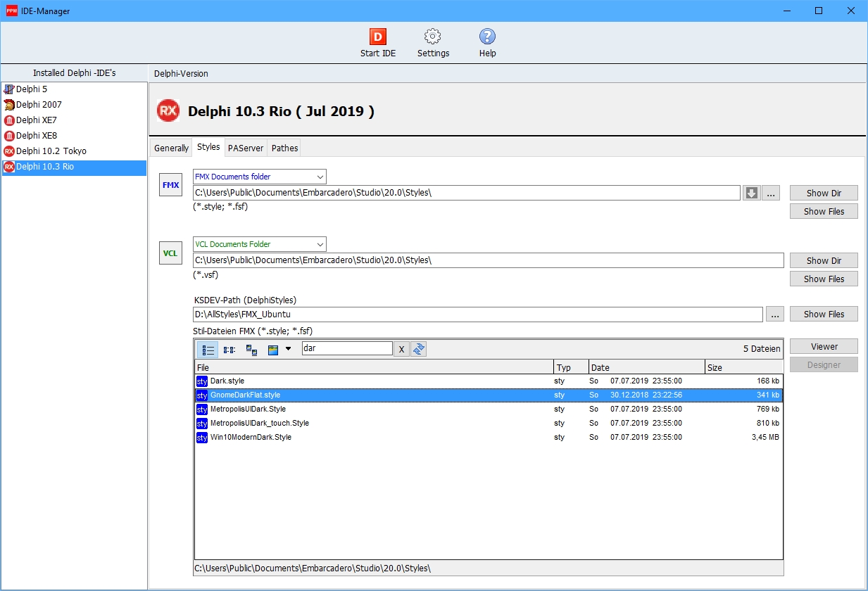Open Settings via the gear icon

[x=433, y=37]
